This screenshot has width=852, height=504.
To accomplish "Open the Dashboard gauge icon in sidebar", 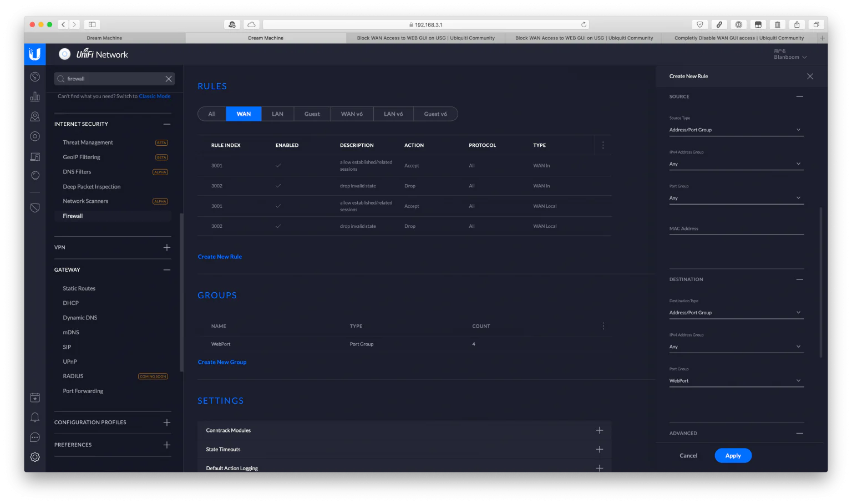I will click(35, 77).
